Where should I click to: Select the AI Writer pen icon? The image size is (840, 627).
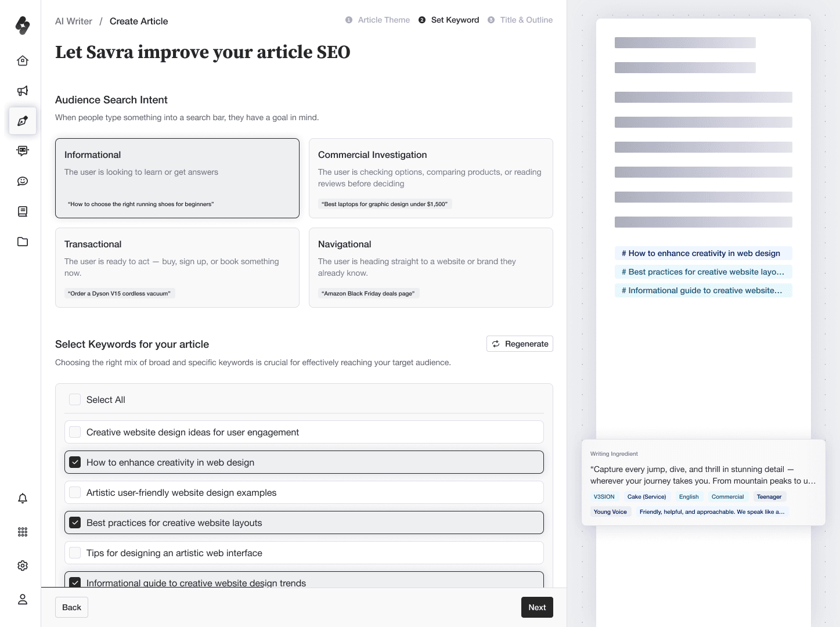pyautogui.click(x=23, y=121)
